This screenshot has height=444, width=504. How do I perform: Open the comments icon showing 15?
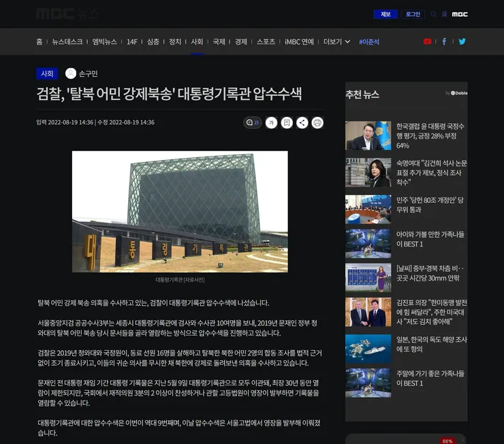click(252, 123)
